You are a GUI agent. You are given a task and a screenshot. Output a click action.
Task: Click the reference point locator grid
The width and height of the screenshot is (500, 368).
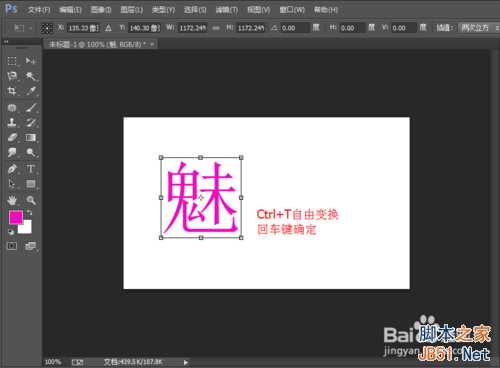click(x=47, y=28)
